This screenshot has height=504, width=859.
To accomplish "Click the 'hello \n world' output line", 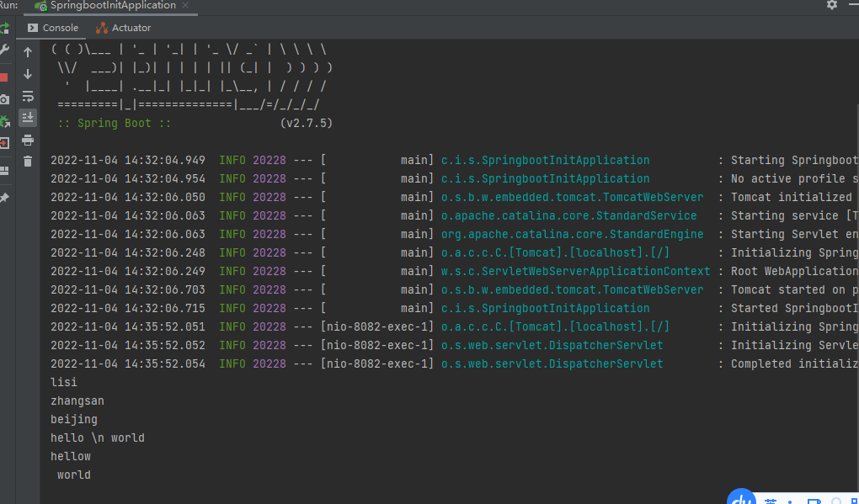I will [x=98, y=438].
